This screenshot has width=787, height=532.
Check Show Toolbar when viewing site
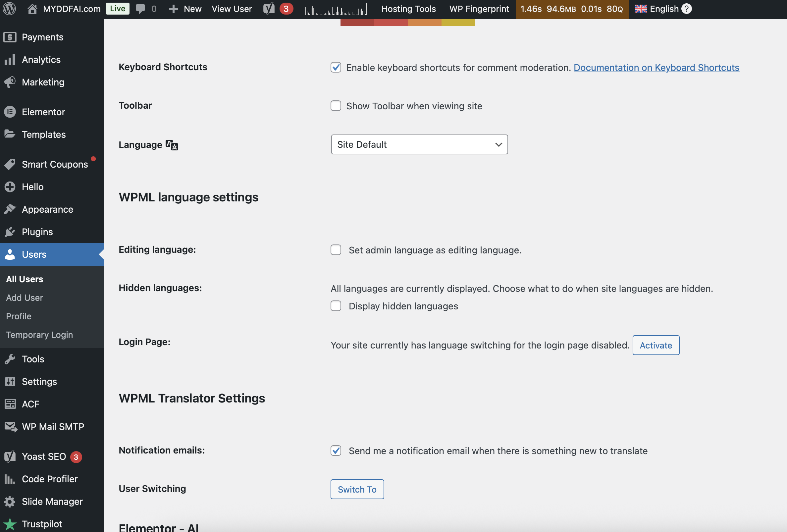[x=336, y=106]
